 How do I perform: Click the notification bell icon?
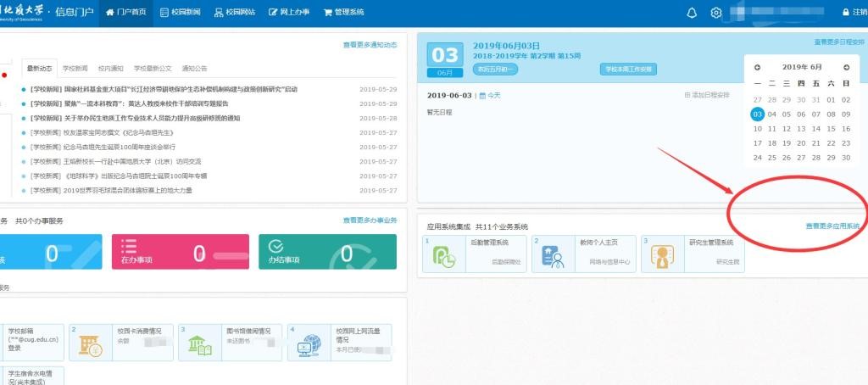tap(691, 13)
